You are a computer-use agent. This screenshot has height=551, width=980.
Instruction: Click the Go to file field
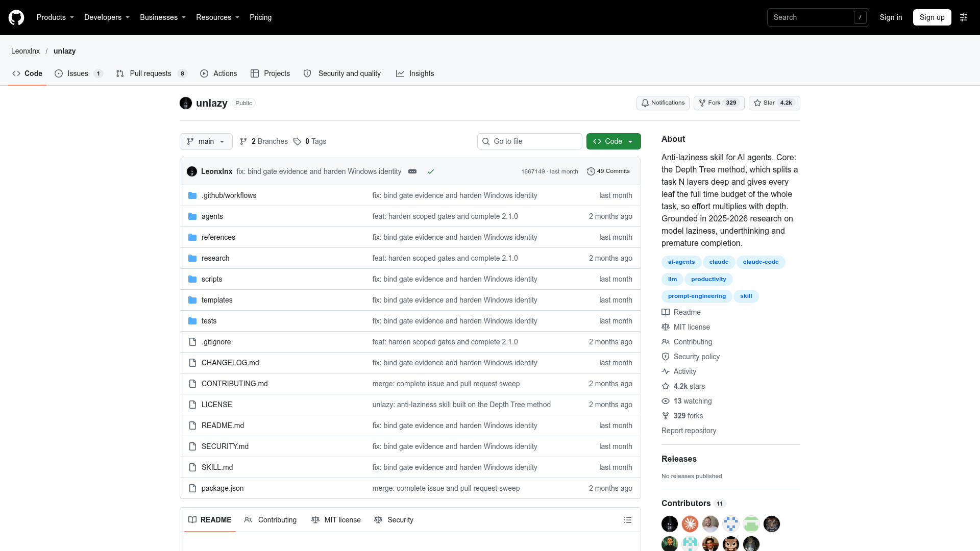(530, 141)
